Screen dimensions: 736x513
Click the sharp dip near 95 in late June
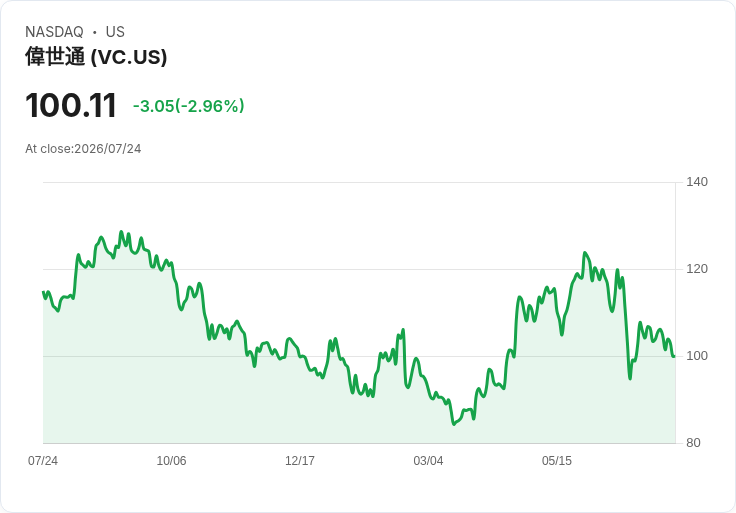(x=630, y=378)
